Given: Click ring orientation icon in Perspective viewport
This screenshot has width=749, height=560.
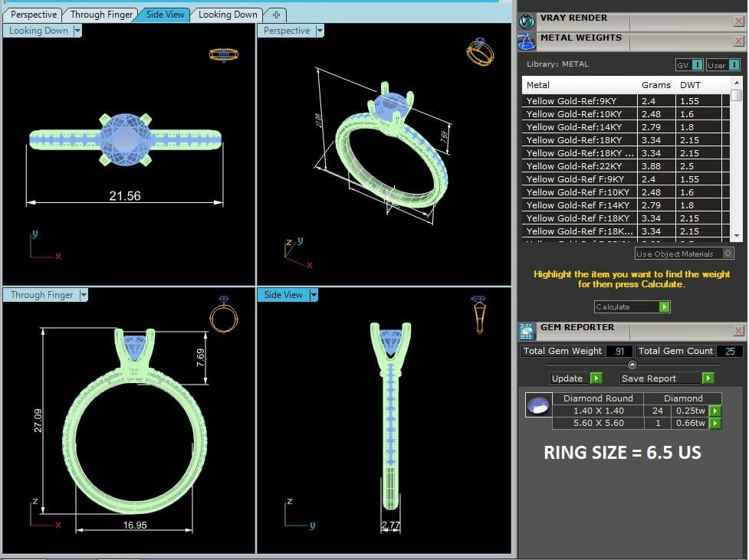Looking at the screenshot, I should point(480,52).
